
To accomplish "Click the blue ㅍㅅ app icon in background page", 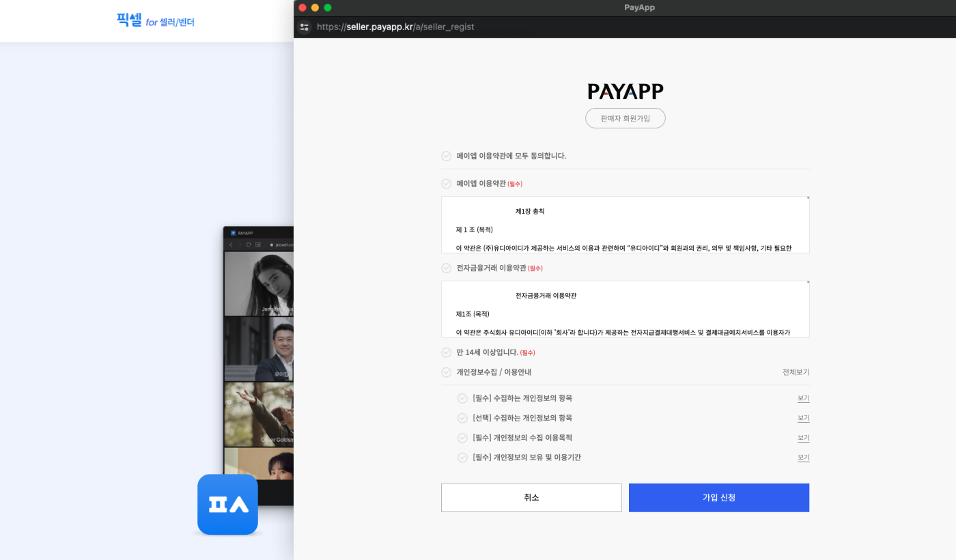I will 227,505.
